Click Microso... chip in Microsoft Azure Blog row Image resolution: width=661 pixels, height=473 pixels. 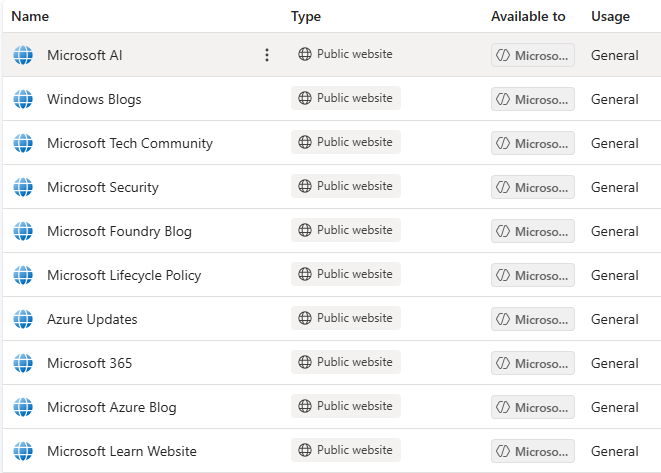pos(533,407)
